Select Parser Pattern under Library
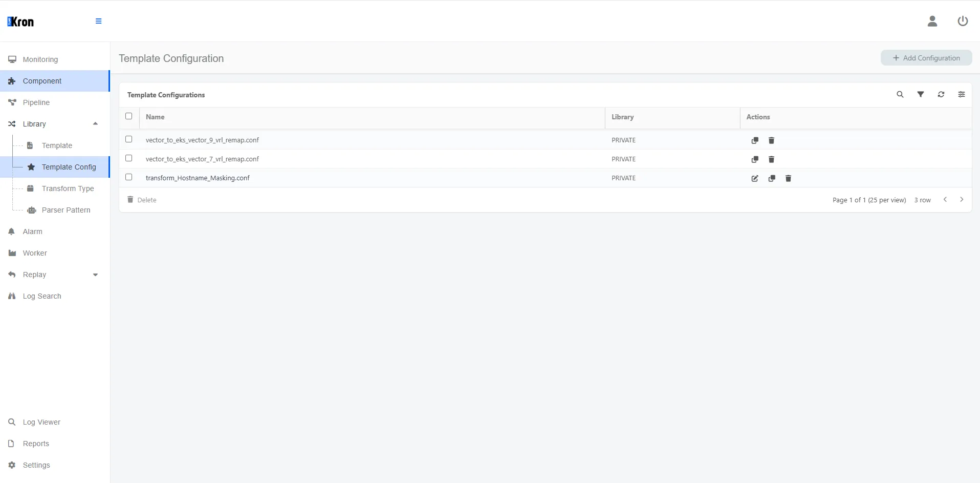The width and height of the screenshot is (980, 483). pyautogui.click(x=66, y=210)
